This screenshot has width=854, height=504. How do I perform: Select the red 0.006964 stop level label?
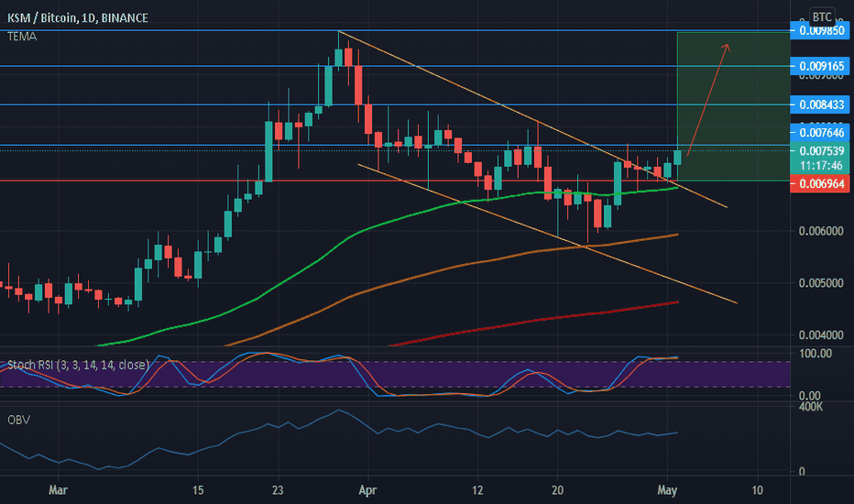coord(820,184)
